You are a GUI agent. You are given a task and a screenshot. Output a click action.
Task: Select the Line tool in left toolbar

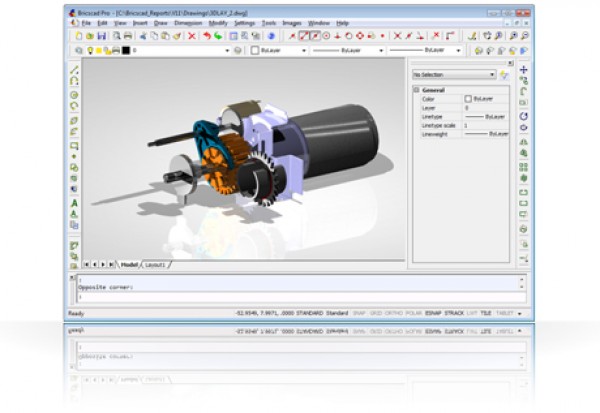pos(75,71)
